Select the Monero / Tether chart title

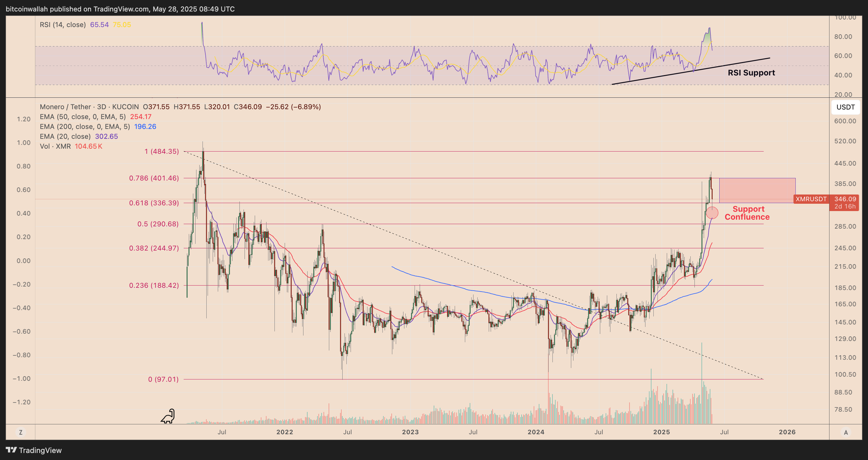(x=89, y=107)
